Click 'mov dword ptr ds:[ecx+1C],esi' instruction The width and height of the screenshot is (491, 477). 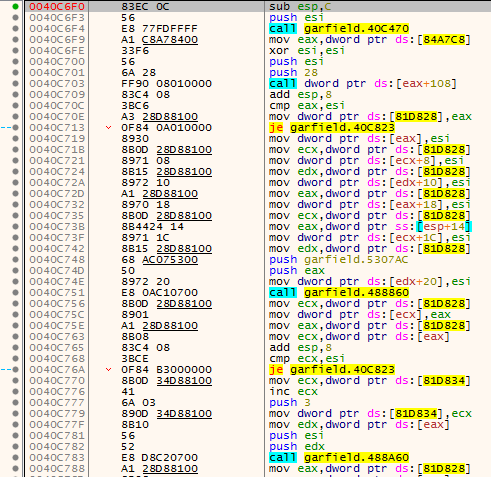coord(370,238)
